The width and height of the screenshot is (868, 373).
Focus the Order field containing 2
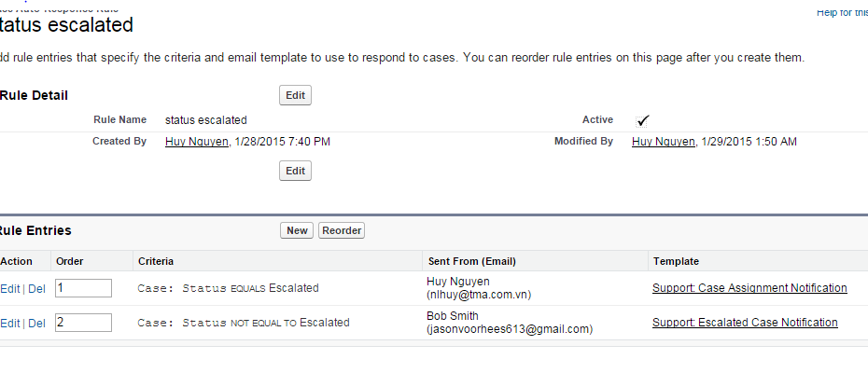point(83,323)
